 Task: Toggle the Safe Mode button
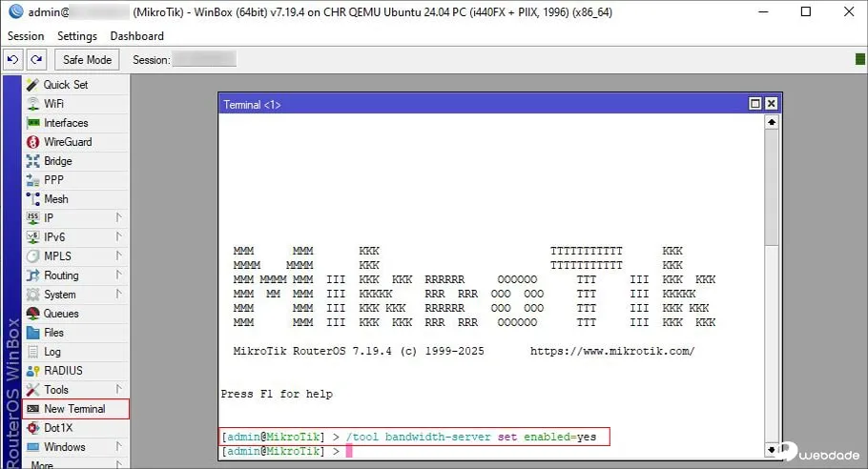87,60
